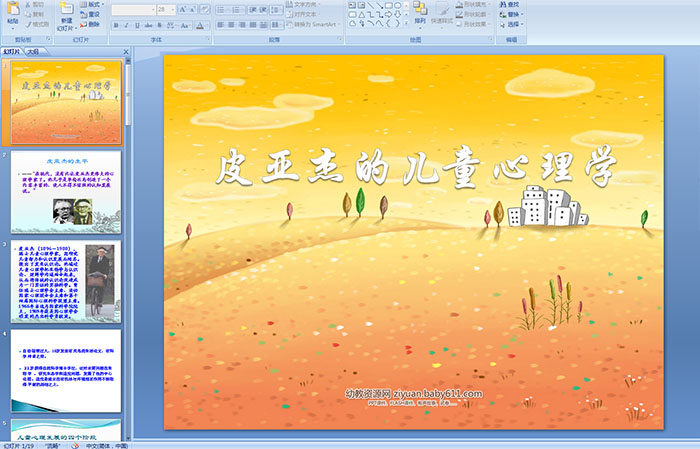Click the bulleted list icon
This screenshot has width=700, height=449.
tap(223, 10)
